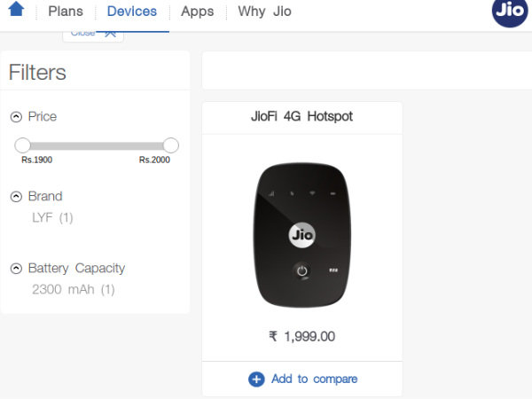Click the middle of the price range track

coord(97,145)
